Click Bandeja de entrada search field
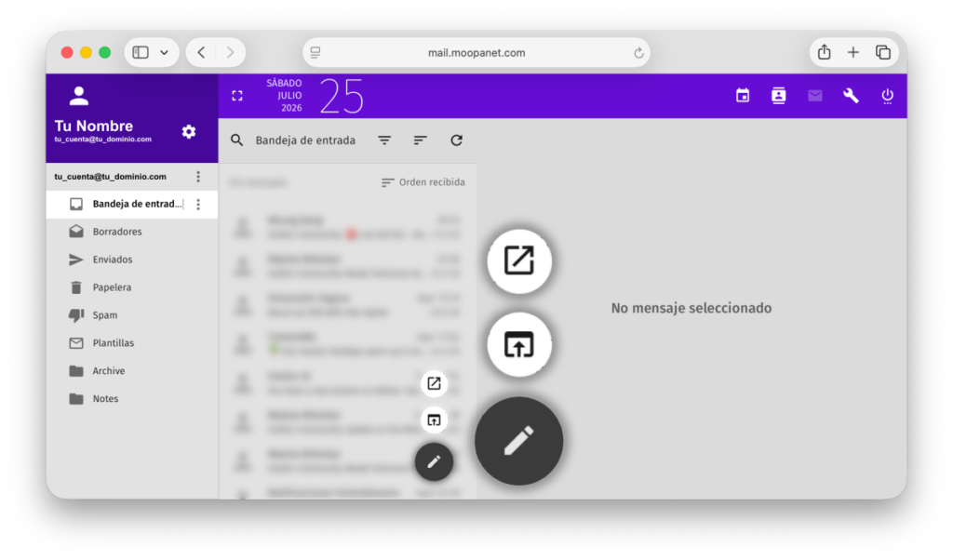953x560 pixels. point(305,140)
